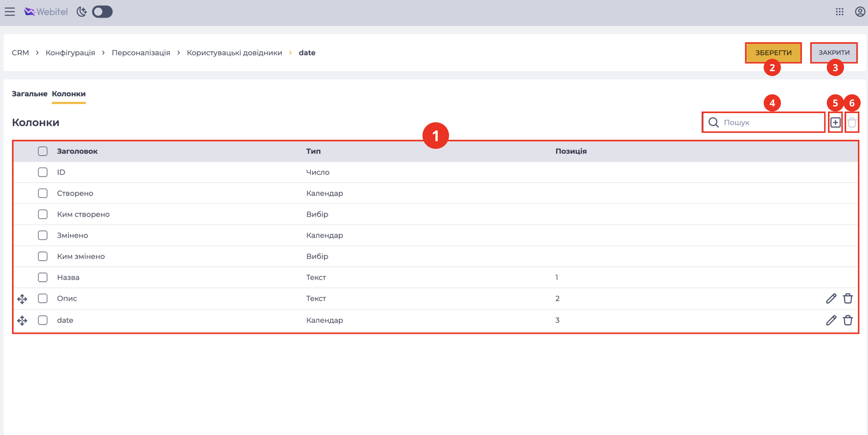Grab the move handle of date row
This screenshot has height=435, width=868.
click(22, 320)
